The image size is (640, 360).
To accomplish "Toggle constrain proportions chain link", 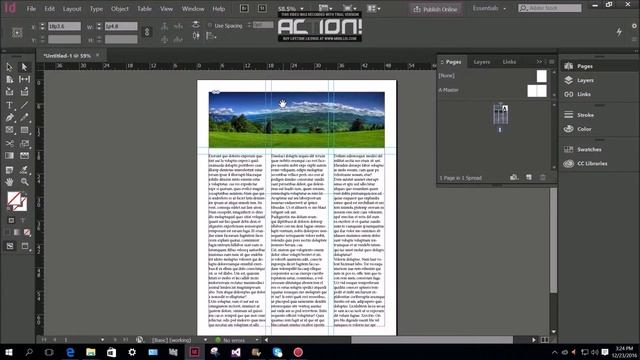I will point(147,32).
